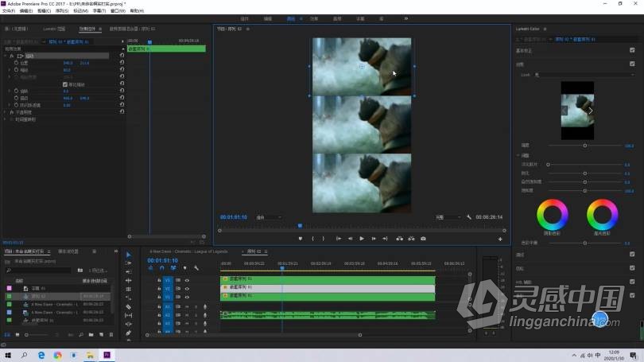Toggle Basic Correction checkbox in Lumetri
Image resolution: width=644 pixels, height=362 pixels.
632,50
